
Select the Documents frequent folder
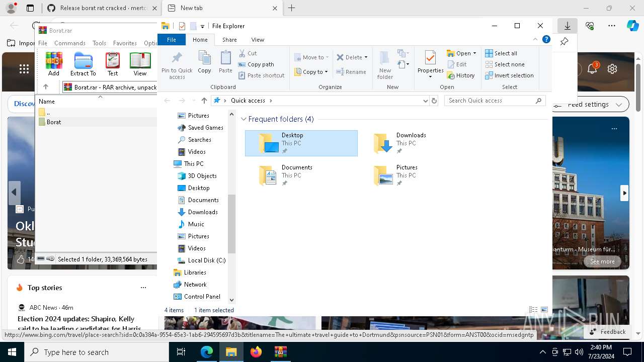click(x=301, y=175)
